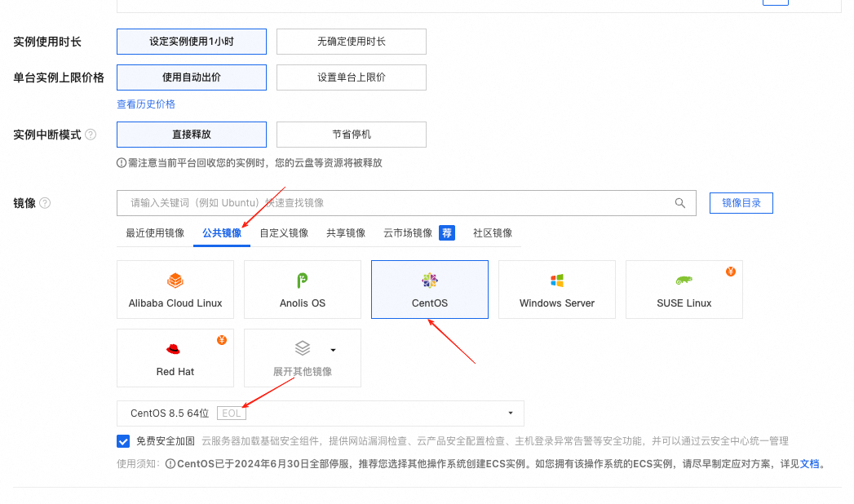Viewport: 854px width, 504px height.
Task: Click the 免费安全加固 label text
Action: [166, 441]
